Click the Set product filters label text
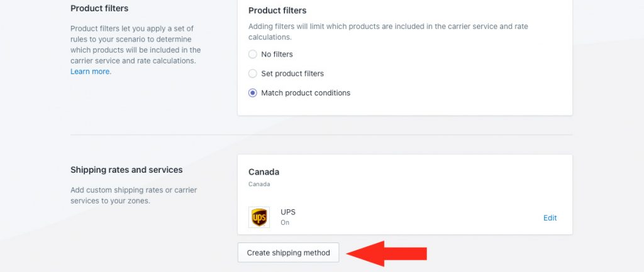 point(292,73)
